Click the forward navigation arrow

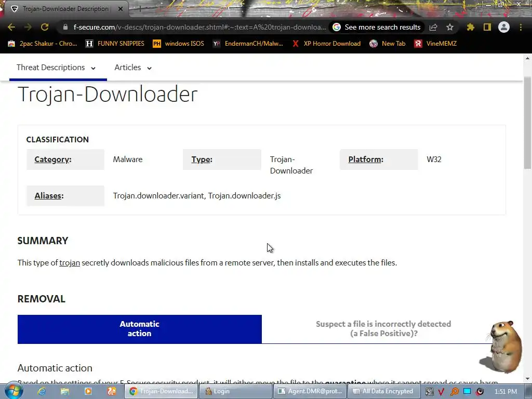click(x=28, y=27)
